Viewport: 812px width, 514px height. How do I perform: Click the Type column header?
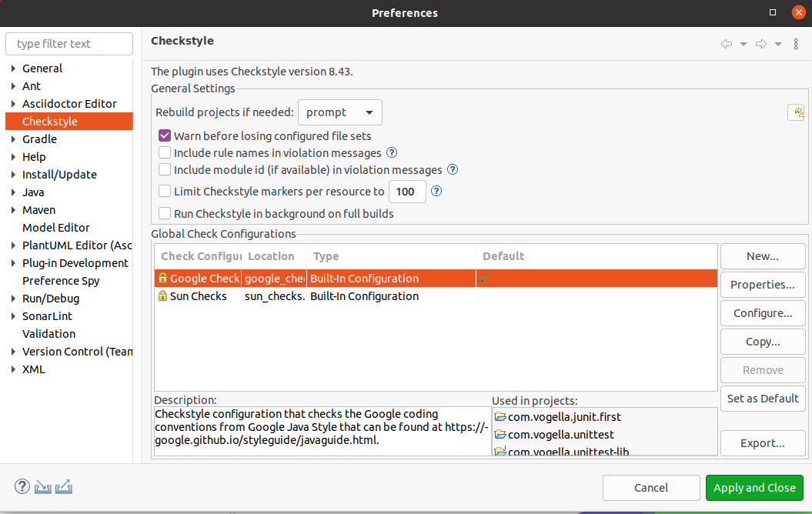(391, 256)
